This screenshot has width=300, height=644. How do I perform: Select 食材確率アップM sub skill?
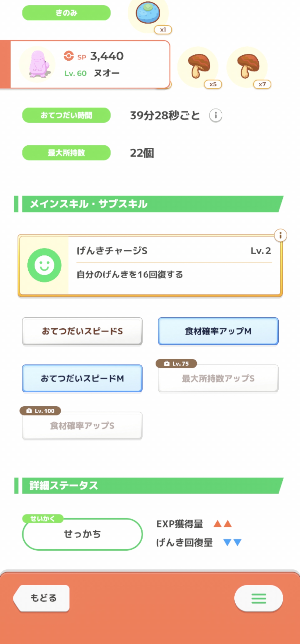[218, 331]
